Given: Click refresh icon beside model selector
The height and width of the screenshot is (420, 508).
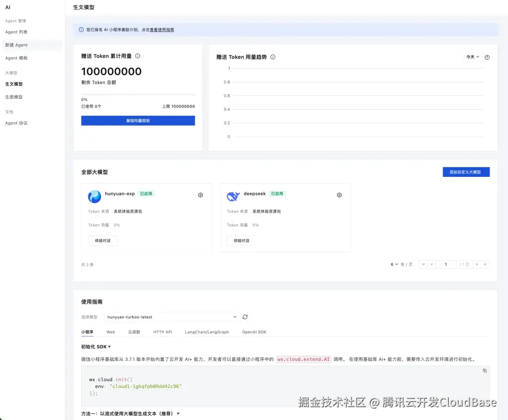Looking at the screenshot, I should 245,317.
